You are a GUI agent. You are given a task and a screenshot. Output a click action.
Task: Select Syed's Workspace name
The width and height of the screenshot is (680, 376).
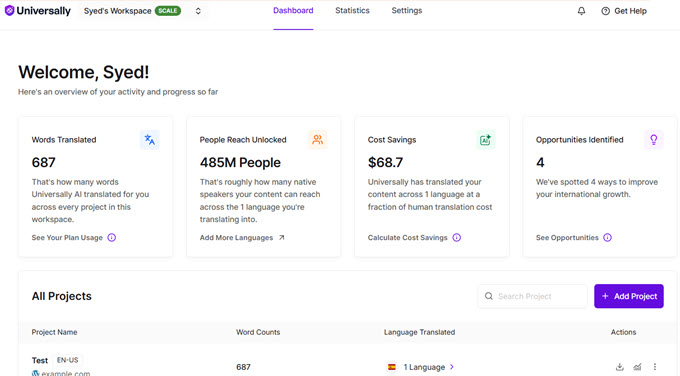[x=118, y=11]
